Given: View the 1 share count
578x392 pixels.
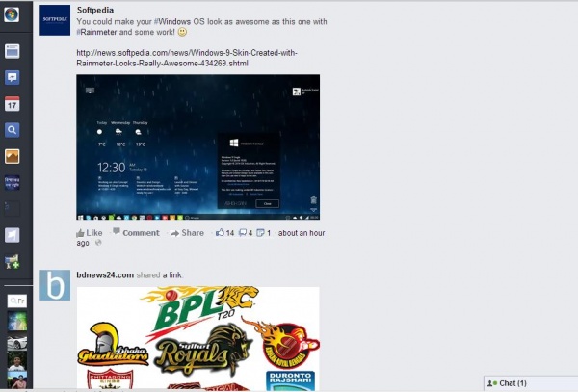Looking at the screenshot, I should point(264,233).
